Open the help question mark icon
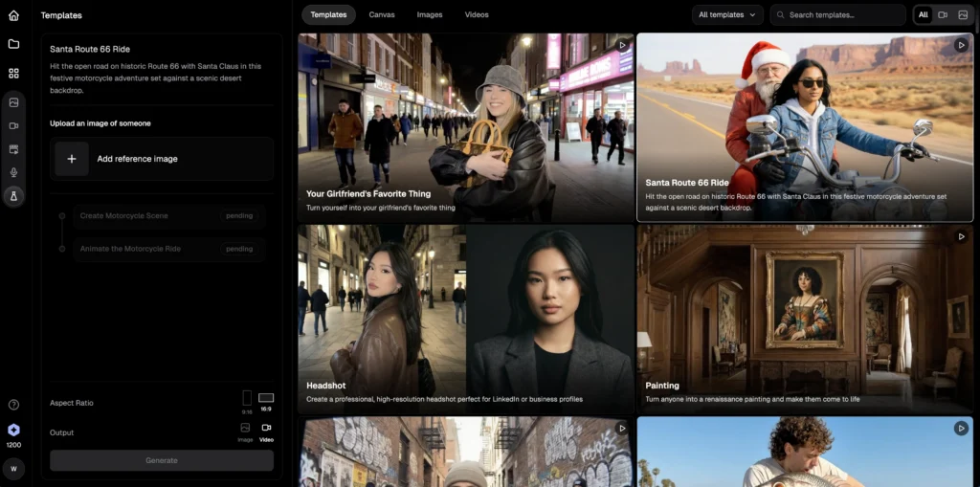Image resolution: width=980 pixels, height=487 pixels. tap(13, 405)
